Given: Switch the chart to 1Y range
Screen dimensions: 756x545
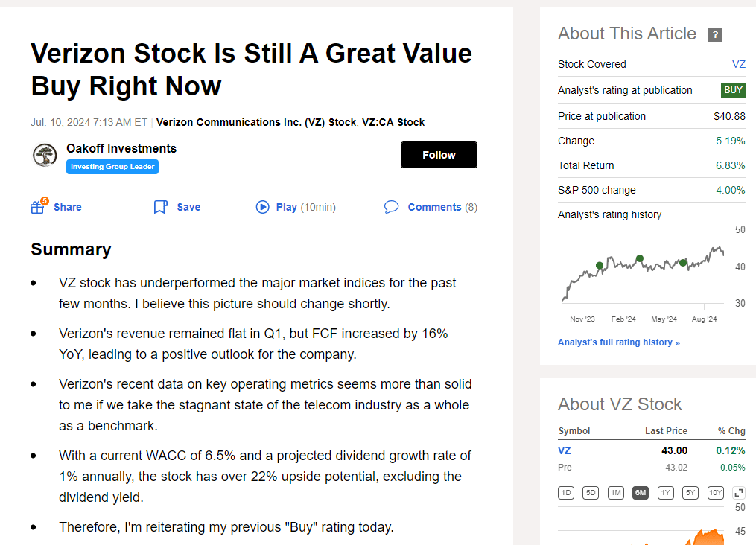Looking at the screenshot, I should point(665,493).
